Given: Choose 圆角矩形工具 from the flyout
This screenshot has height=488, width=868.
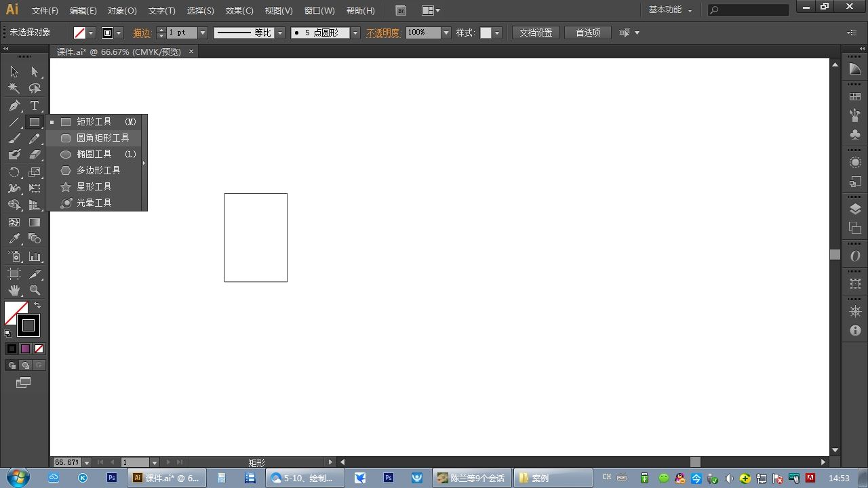Looking at the screenshot, I should (94, 138).
